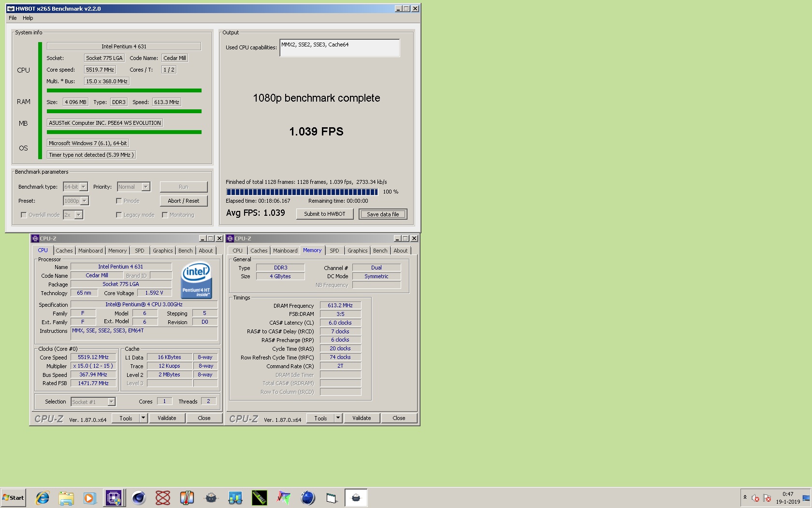Open Internet Explorer from the taskbar

coord(43,498)
